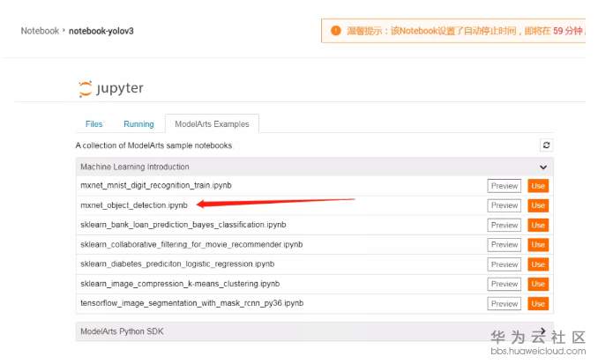The height and width of the screenshot is (364, 598).
Task: Click sklearn_bank_loan_prediction_bayes_classification.ipynb name
Action: 183,225
